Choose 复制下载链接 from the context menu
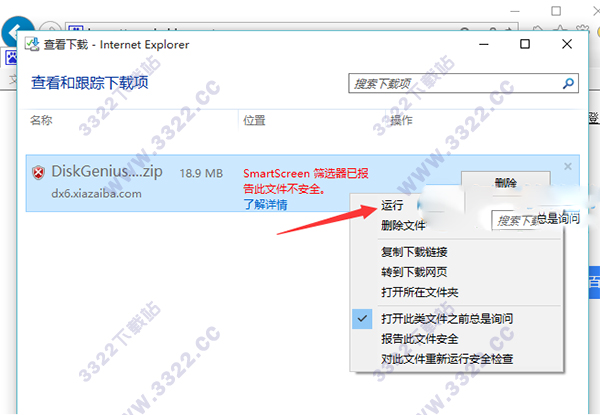 pyautogui.click(x=414, y=252)
